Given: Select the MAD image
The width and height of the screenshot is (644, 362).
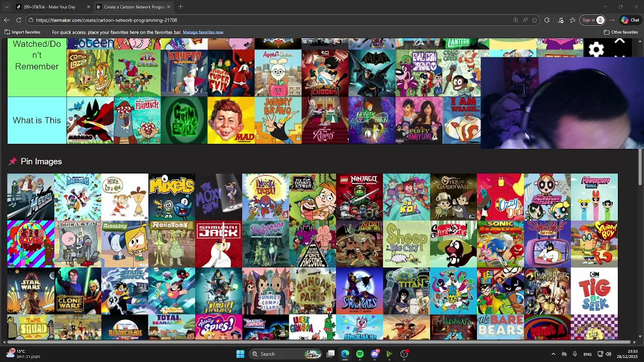Looking at the screenshot, I should 231,120.
